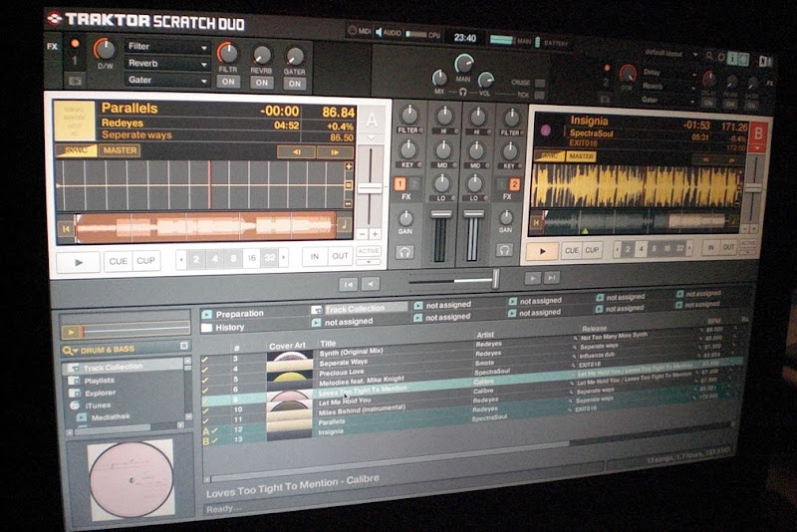This screenshot has height=532, width=797.
Task: Click the music note icon on deck A stripe
Action: tap(345, 224)
